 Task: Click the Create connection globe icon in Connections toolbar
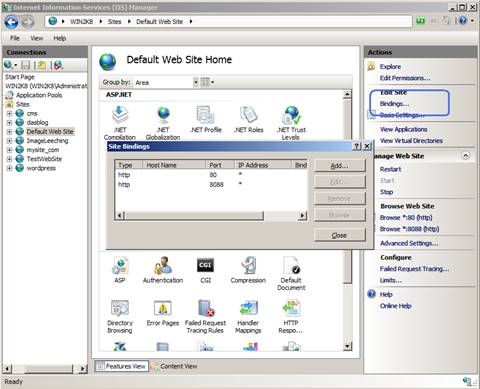tap(9, 65)
